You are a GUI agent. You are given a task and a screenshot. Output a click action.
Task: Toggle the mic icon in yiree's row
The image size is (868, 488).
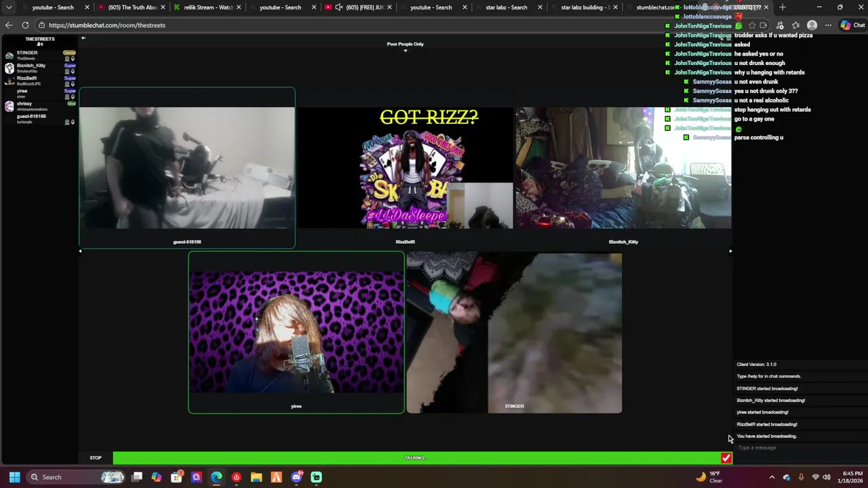(x=73, y=96)
